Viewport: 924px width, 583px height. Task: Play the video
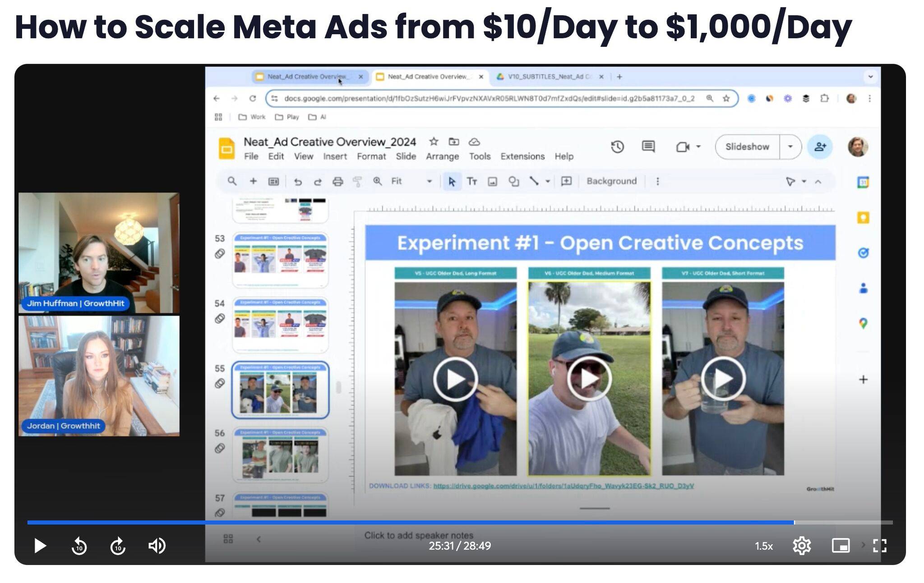pyautogui.click(x=40, y=546)
